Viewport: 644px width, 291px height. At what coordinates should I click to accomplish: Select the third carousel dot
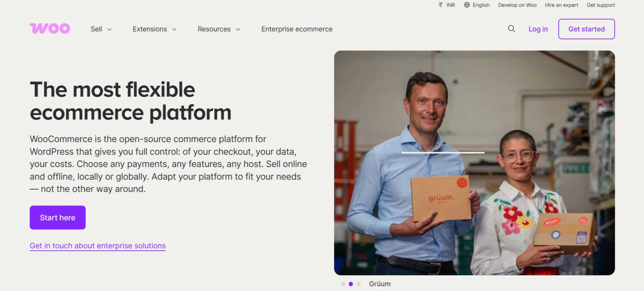358,284
